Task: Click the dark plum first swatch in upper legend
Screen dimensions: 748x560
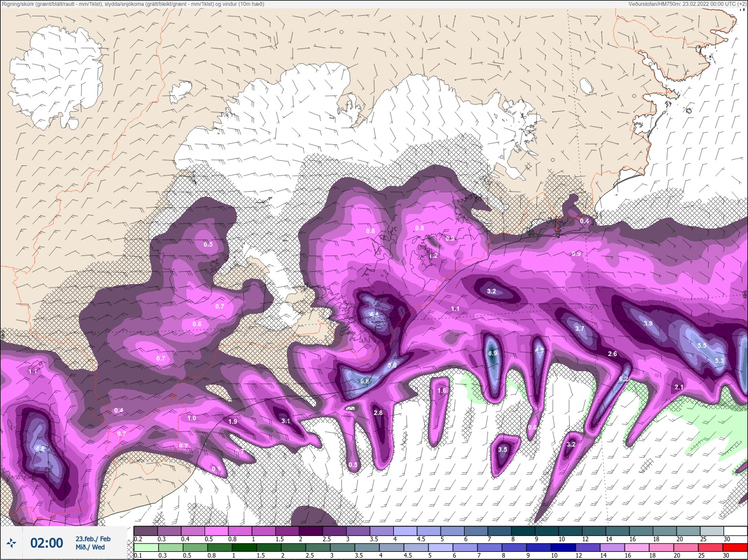Action: click(146, 531)
